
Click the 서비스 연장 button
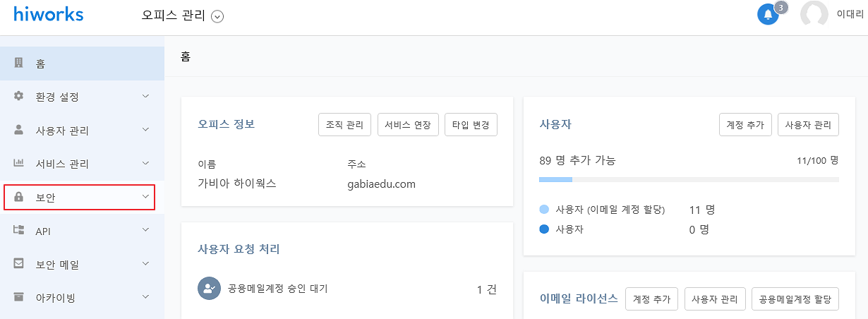point(408,125)
